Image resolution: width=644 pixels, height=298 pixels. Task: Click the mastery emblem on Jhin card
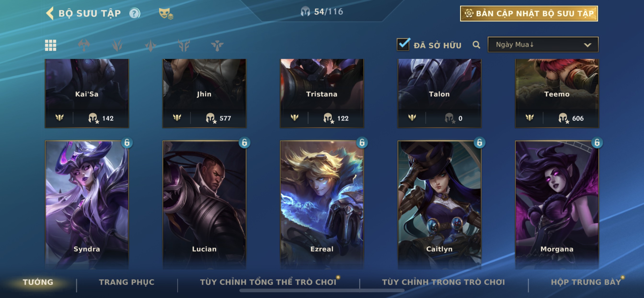[x=177, y=117]
